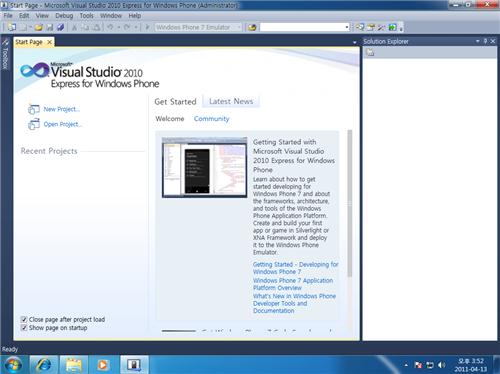Click the Get Started content vertical scrollbar
The height and width of the screenshot is (374, 500).
tap(349, 203)
